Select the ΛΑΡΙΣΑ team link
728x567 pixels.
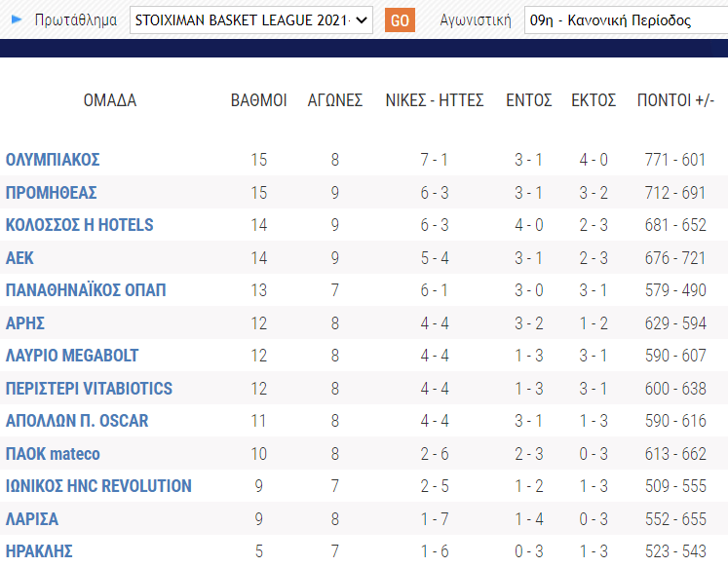(x=32, y=519)
